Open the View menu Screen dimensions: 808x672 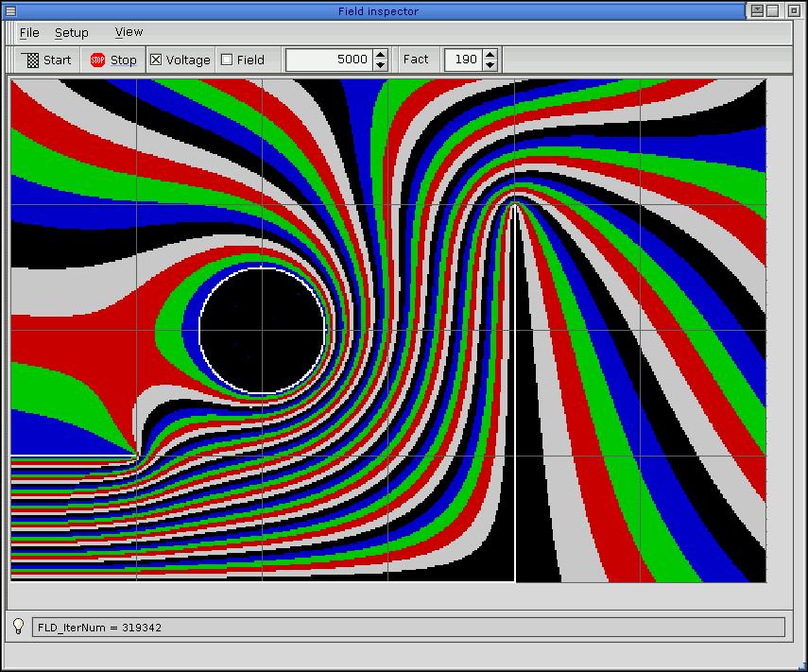(129, 32)
